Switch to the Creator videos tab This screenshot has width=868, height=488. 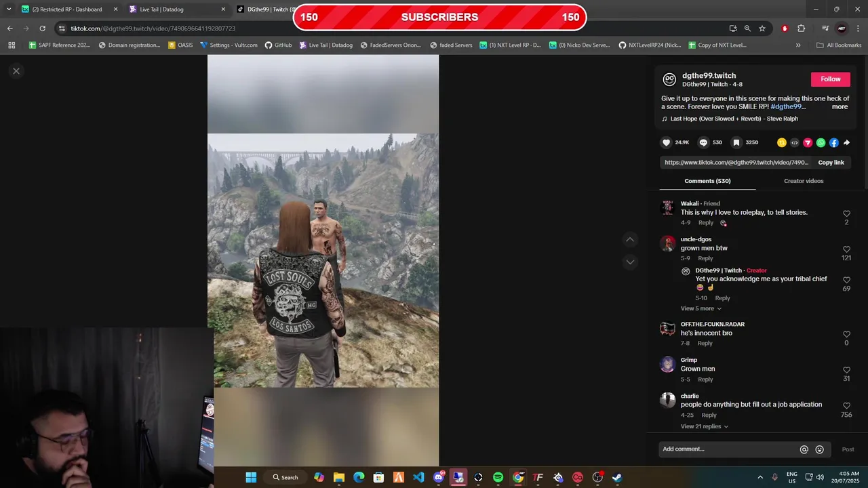[x=804, y=181]
